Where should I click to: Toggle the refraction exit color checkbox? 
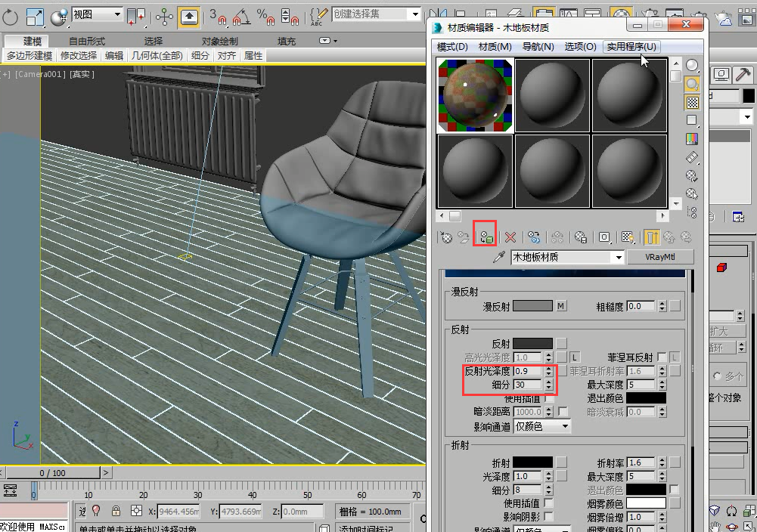(675, 490)
